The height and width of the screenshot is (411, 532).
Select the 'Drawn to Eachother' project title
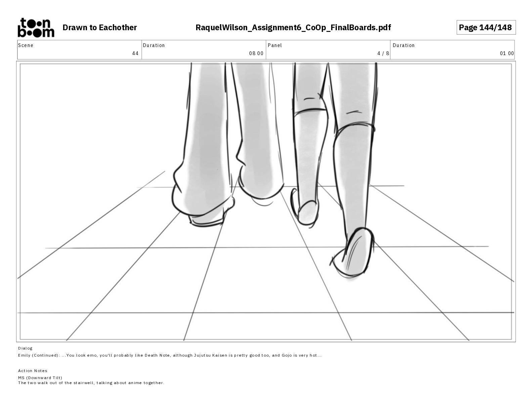(100, 28)
